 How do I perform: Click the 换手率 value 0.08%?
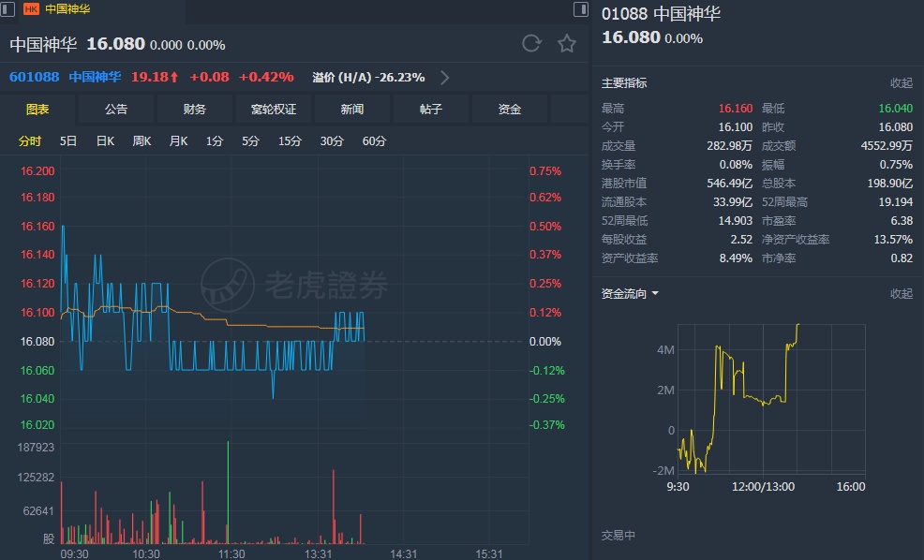pyautogui.click(x=736, y=165)
